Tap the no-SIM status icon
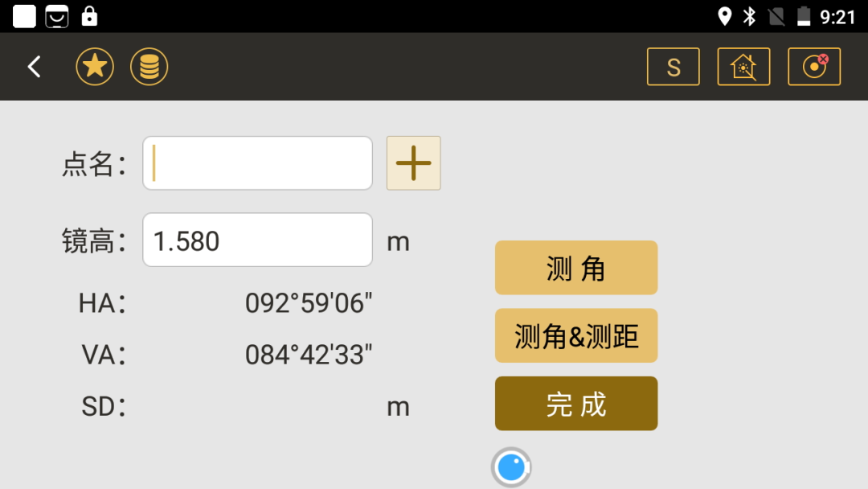The width and height of the screenshot is (868, 489). [x=776, y=17]
